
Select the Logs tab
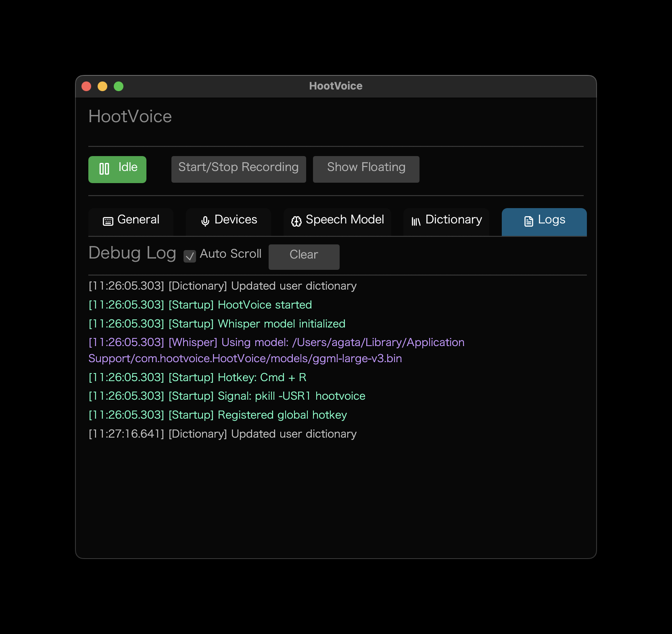pyautogui.click(x=544, y=220)
